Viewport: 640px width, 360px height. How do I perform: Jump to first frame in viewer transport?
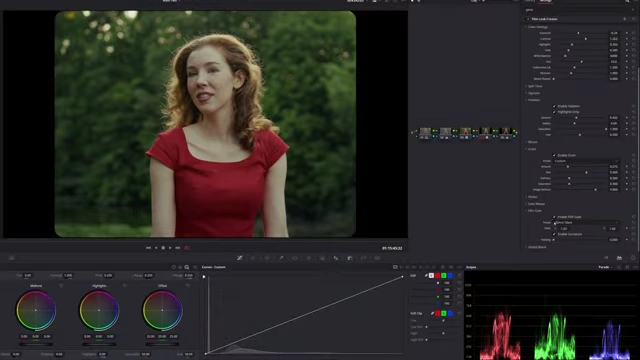148,248
